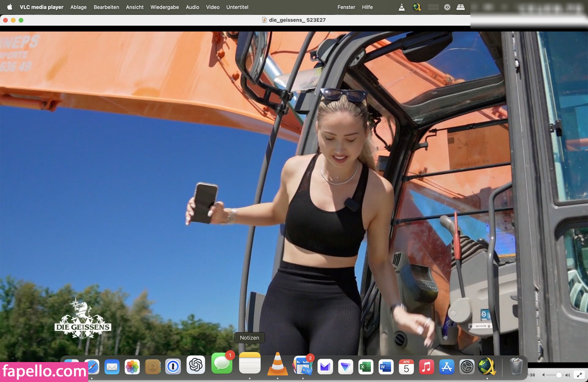588x382 pixels.
Task: Launch Microsoft Excel from Dock
Action: [x=366, y=367]
